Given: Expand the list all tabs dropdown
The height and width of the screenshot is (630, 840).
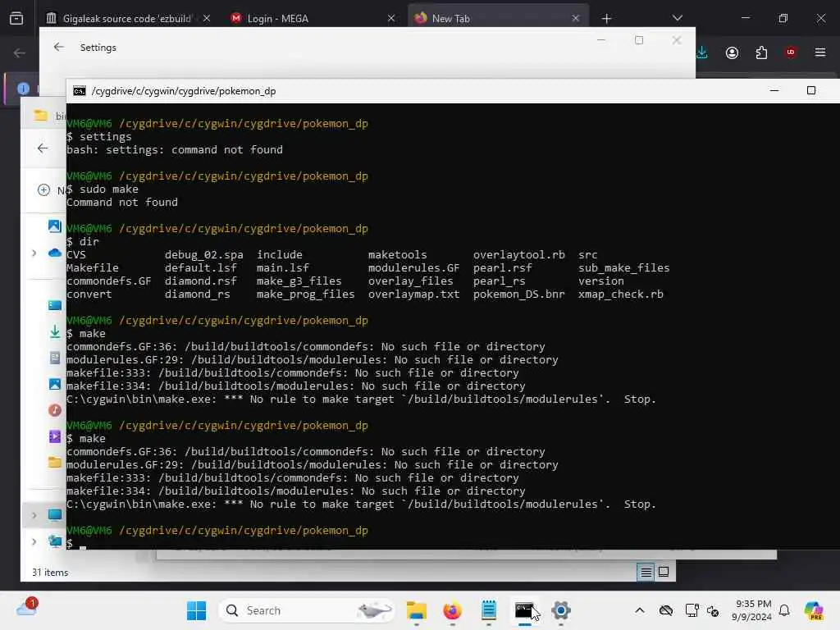Looking at the screenshot, I should pyautogui.click(x=677, y=18).
